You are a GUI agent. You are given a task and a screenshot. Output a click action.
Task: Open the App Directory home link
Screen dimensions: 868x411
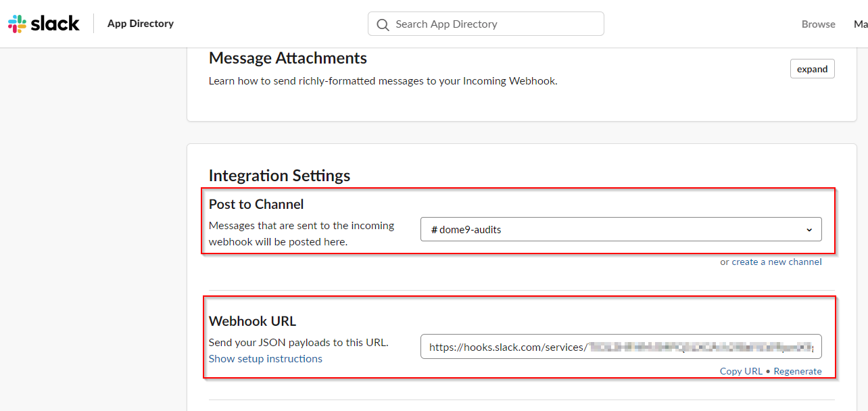[141, 24]
